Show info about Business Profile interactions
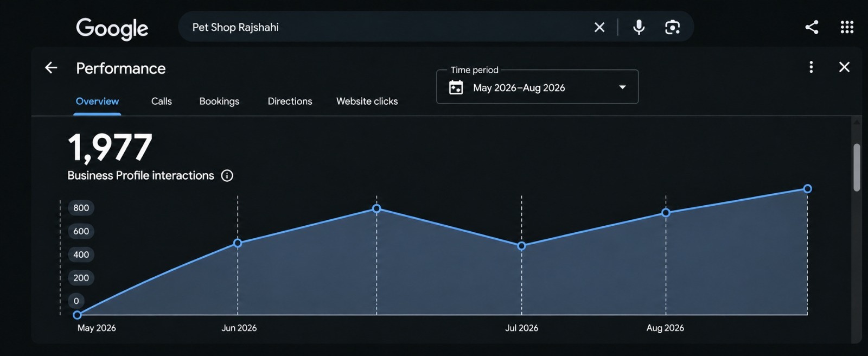This screenshot has height=356, width=868. pyautogui.click(x=227, y=175)
